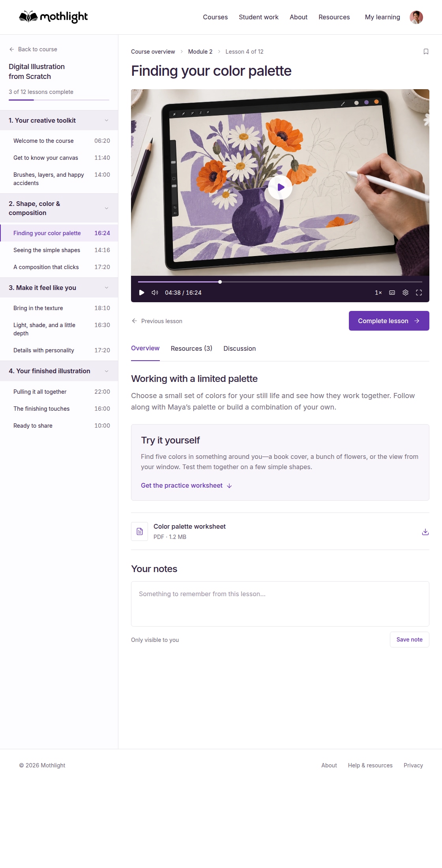Focus the Your notes text area
The image size is (442, 868).
[280, 604]
